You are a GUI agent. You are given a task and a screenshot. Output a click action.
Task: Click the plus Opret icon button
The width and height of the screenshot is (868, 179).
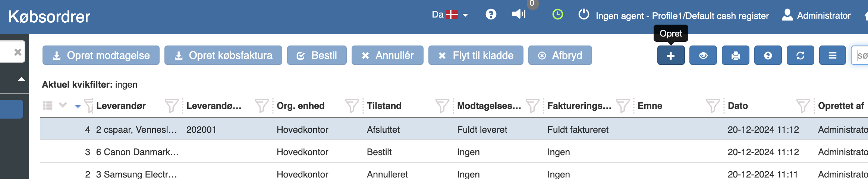671,56
